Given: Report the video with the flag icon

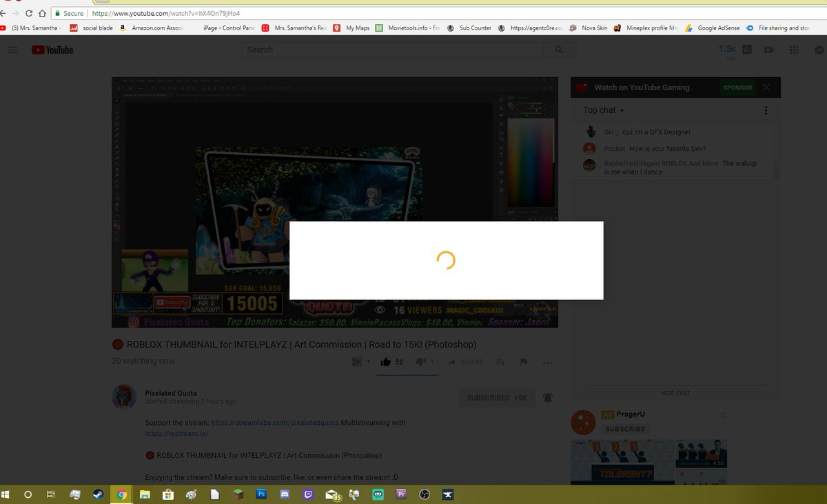Looking at the screenshot, I should pos(524,362).
